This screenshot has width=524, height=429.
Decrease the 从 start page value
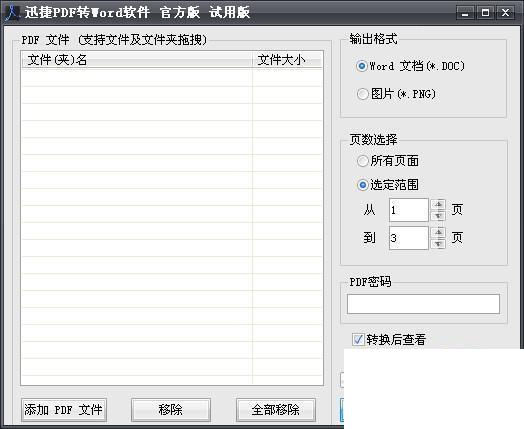pyautogui.click(x=438, y=216)
